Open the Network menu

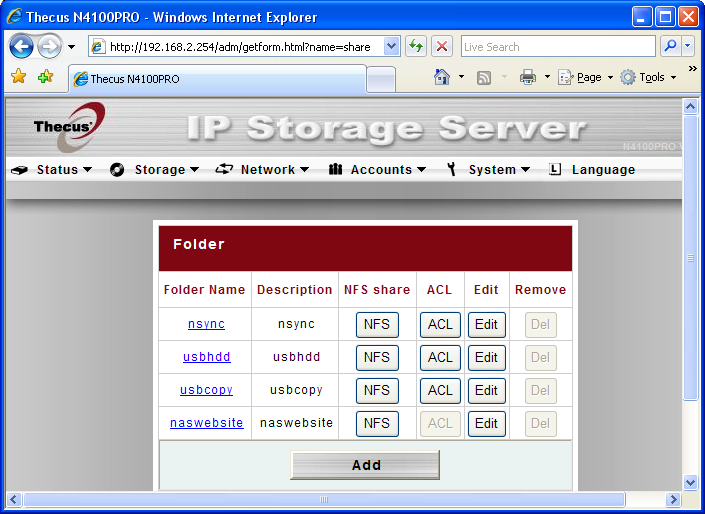[267, 170]
